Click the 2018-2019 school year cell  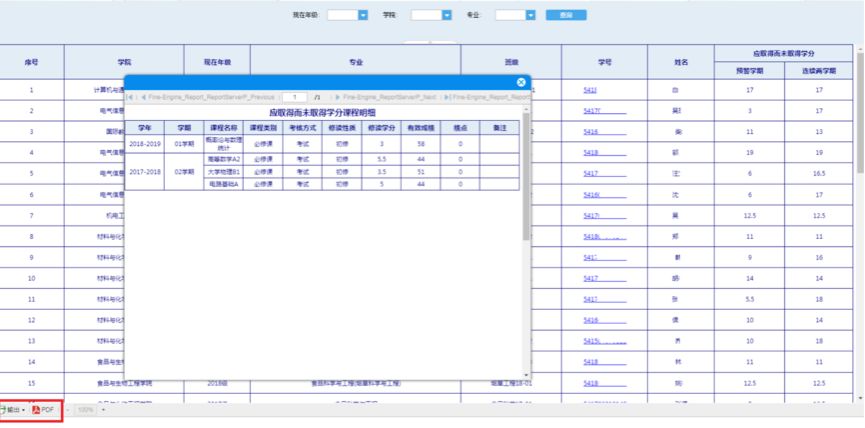pos(145,143)
